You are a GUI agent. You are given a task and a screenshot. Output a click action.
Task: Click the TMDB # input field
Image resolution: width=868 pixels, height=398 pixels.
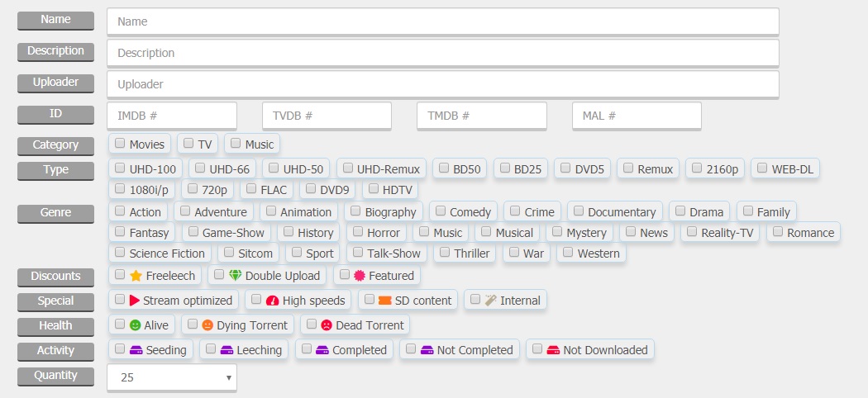[482, 116]
